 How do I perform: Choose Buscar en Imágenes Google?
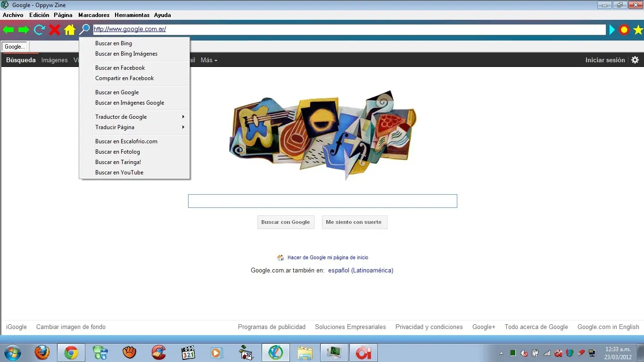click(x=134, y=103)
